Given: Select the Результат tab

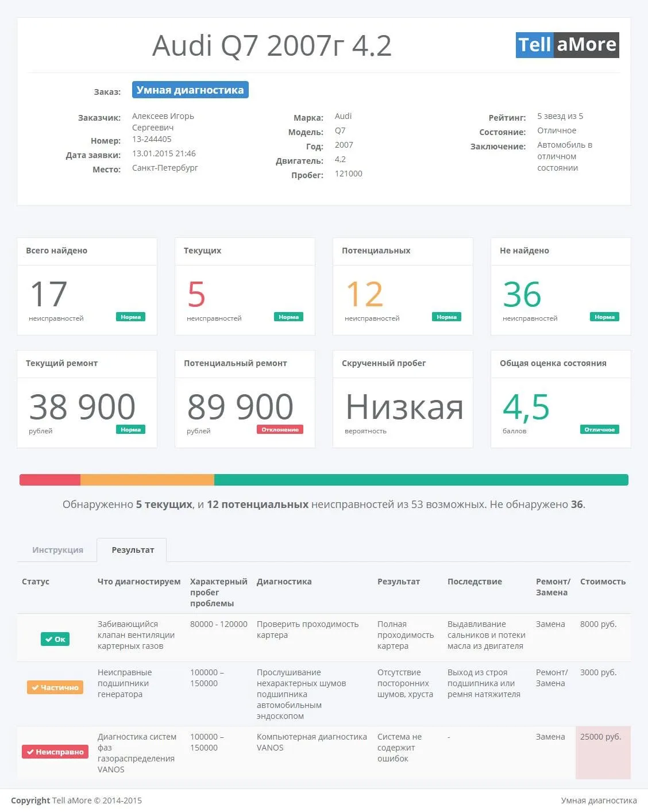Looking at the screenshot, I should (x=133, y=550).
